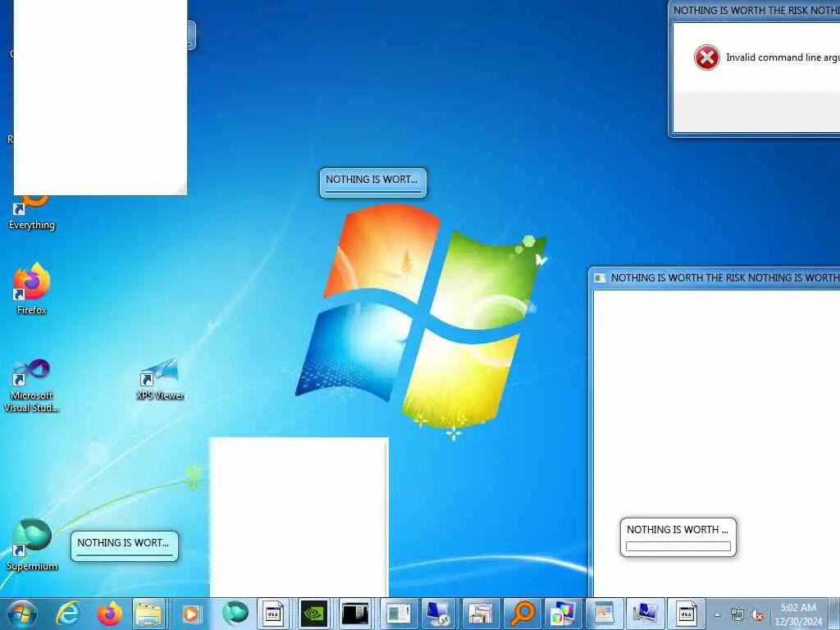Click the red error icon in the dialog

point(706,57)
